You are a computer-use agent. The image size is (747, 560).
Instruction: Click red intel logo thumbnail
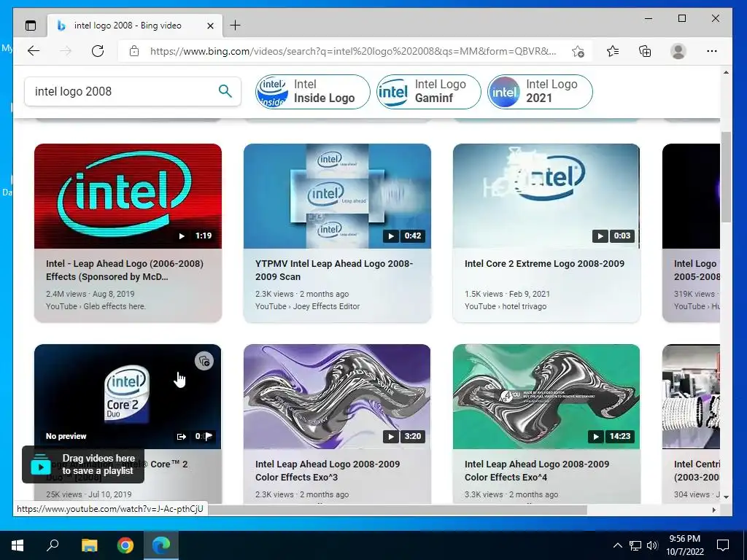tap(128, 196)
